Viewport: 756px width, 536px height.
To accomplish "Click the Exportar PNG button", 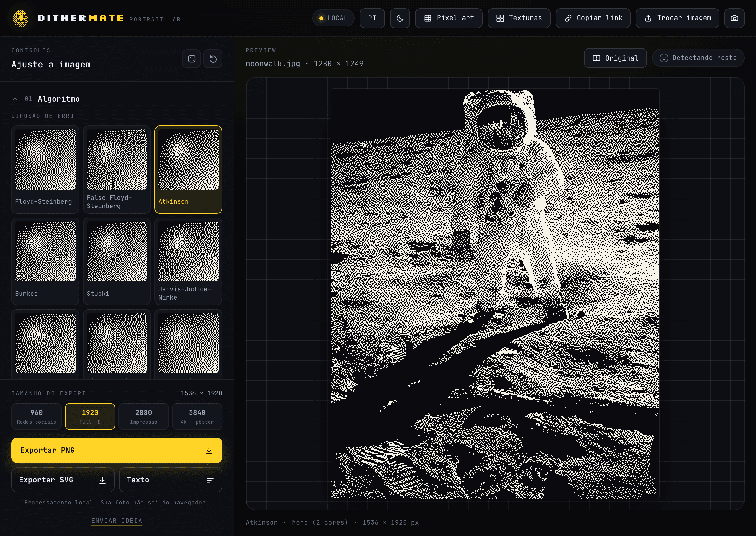I will tap(117, 450).
